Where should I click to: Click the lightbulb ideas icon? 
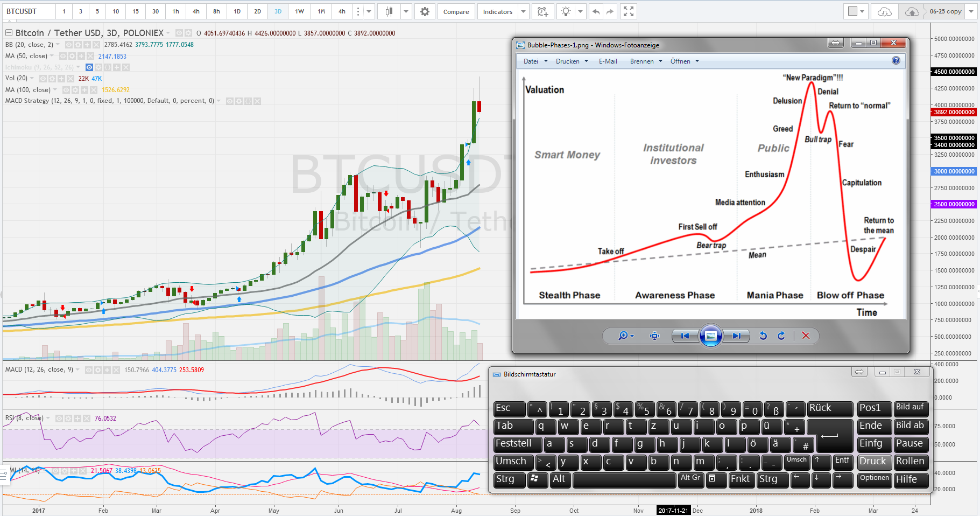(x=566, y=11)
